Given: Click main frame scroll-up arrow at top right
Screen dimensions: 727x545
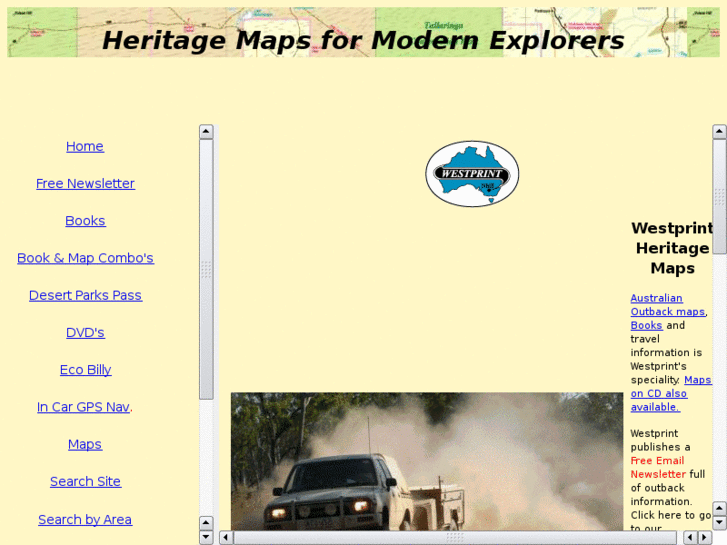Looking at the screenshot, I should click(719, 132).
